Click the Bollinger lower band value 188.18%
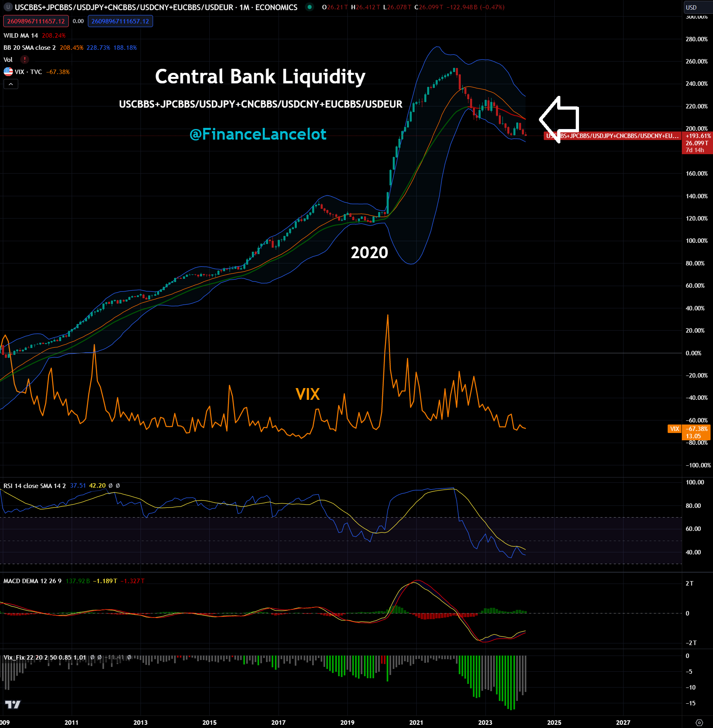 [x=125, y=48]
